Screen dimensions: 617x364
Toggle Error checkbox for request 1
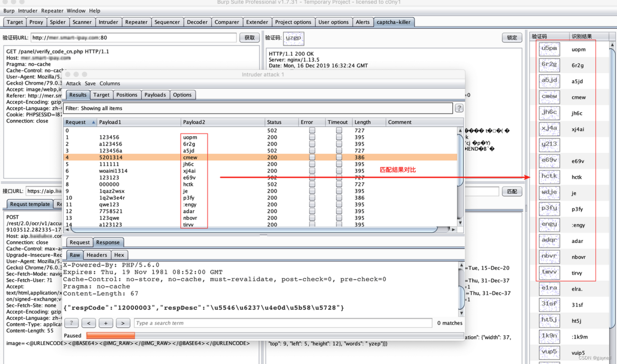tap(312, 137)
